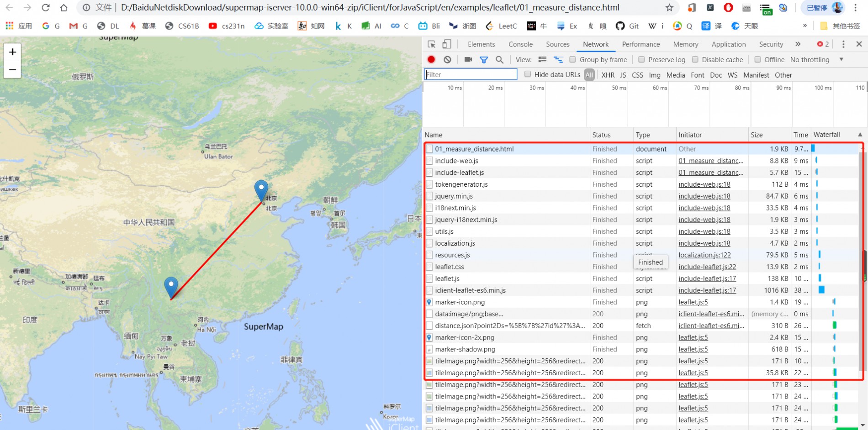Zoom in on the map with plus button
Viewport: 868px width, 430px height.
coord(12,52)
